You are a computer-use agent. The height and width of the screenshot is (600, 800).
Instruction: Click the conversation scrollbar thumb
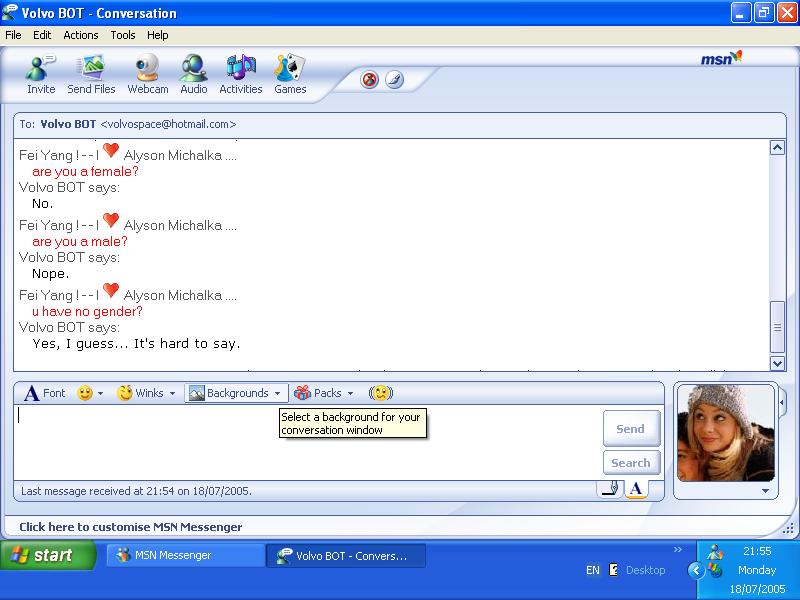tap(777, 327)
